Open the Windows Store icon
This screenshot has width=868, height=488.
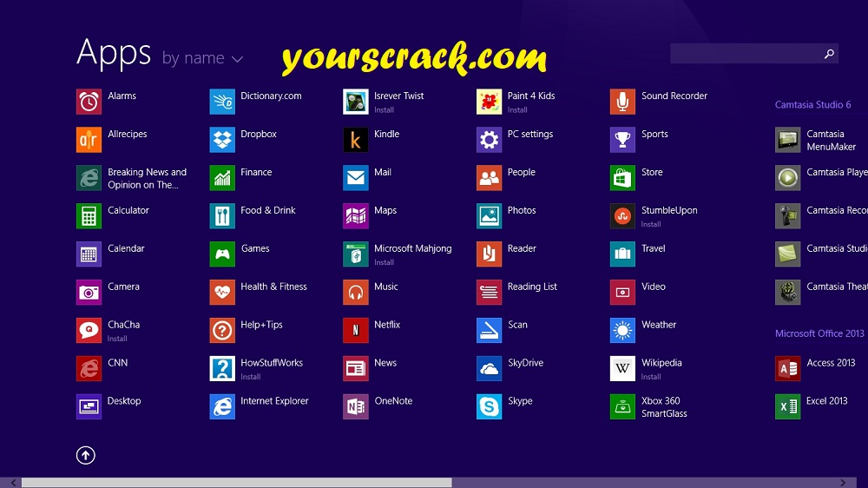click(x=622, y=178)
